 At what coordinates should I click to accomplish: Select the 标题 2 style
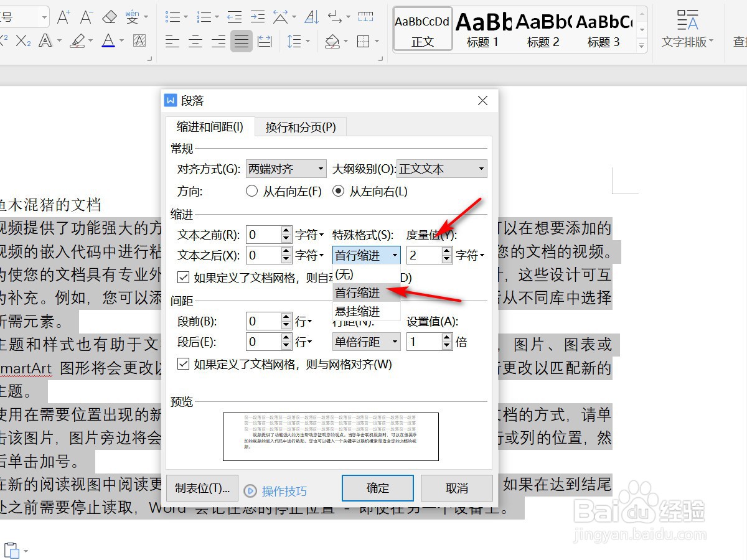(x=543, y=29)
